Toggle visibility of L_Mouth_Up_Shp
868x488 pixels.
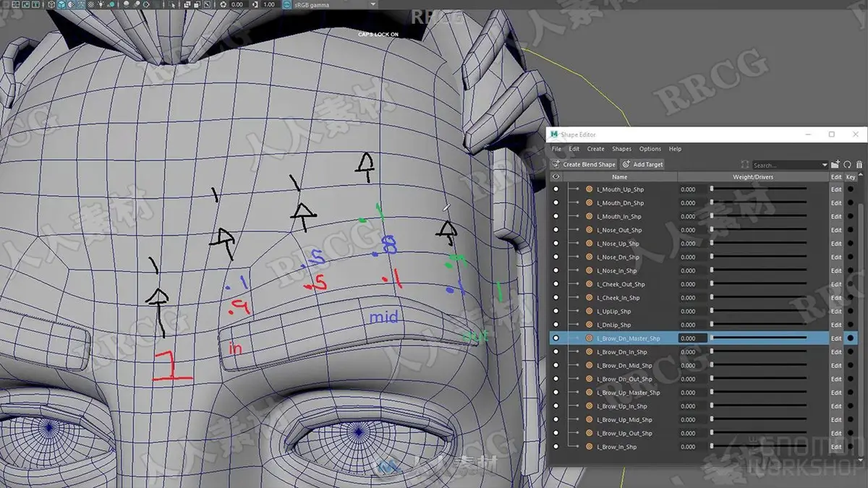click(556, 189)
